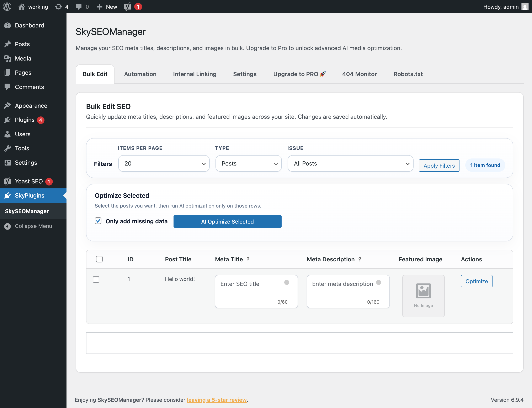The image size is (532, 408).
Task: Click the Version 6.9.4 footer text
Action: coord(507,400)
